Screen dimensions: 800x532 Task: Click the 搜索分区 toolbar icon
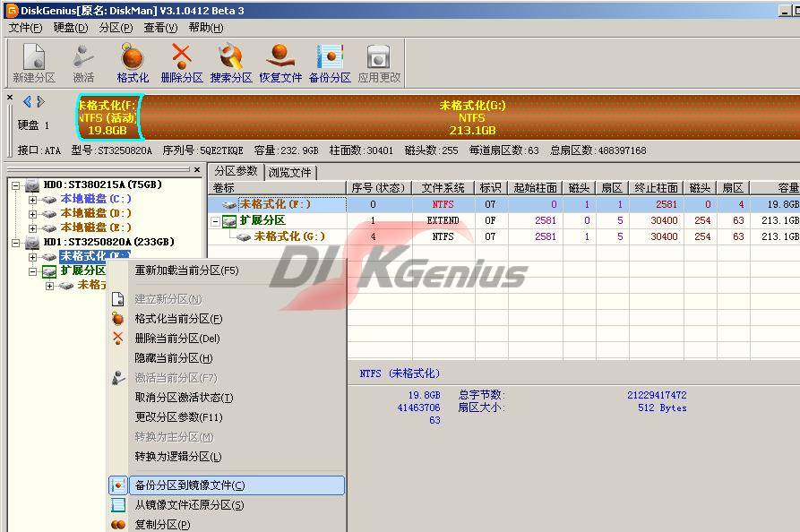point(231,64)
